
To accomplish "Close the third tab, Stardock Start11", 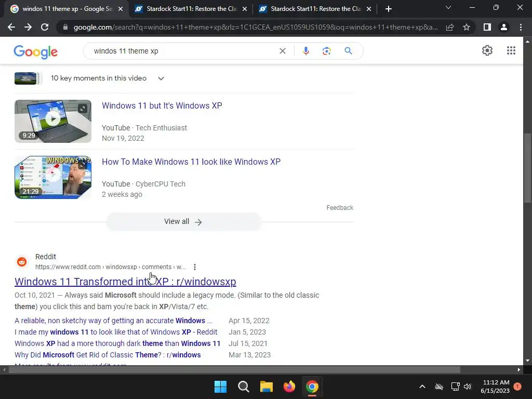I will pos(369,9).
